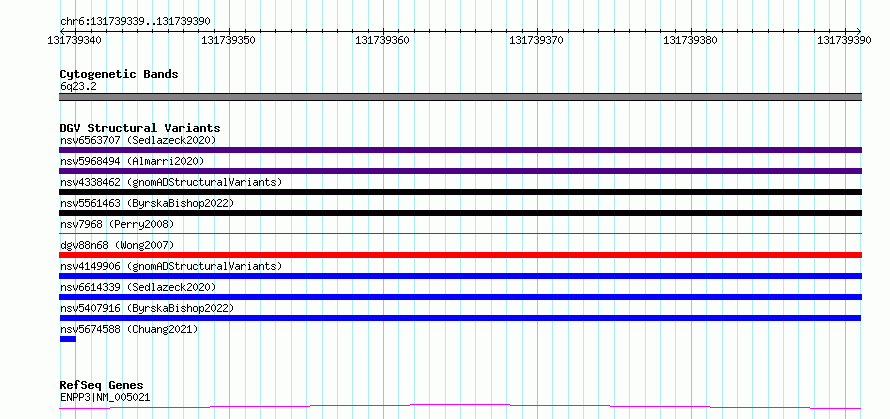Click ruler tick label 131739350
The image size is (890, 419).
click(229, 40)
